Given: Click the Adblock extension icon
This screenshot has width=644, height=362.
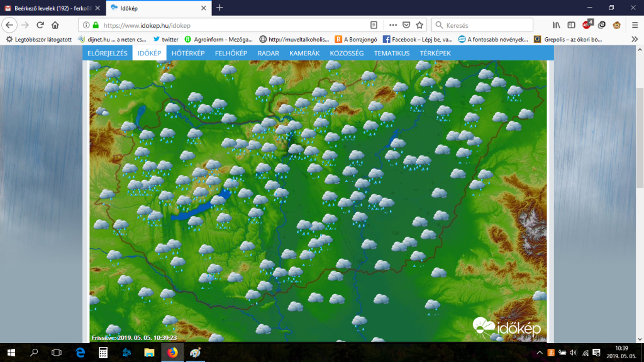Looking at the screenshot, I should (x=587, y=25).
